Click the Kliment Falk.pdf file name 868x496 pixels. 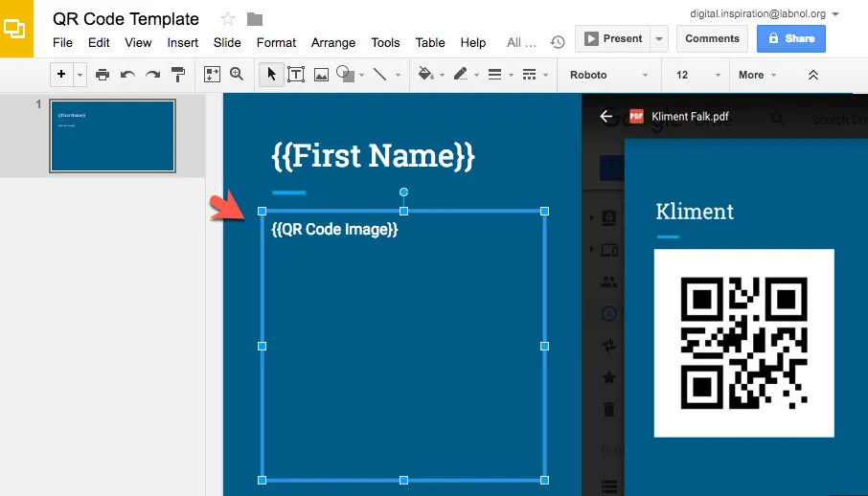[690, 116]
